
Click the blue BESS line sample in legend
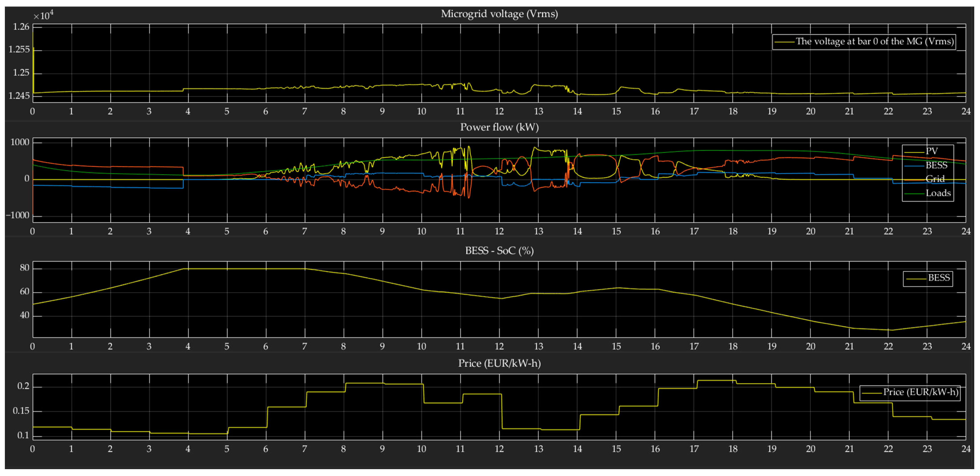[914, 166]
